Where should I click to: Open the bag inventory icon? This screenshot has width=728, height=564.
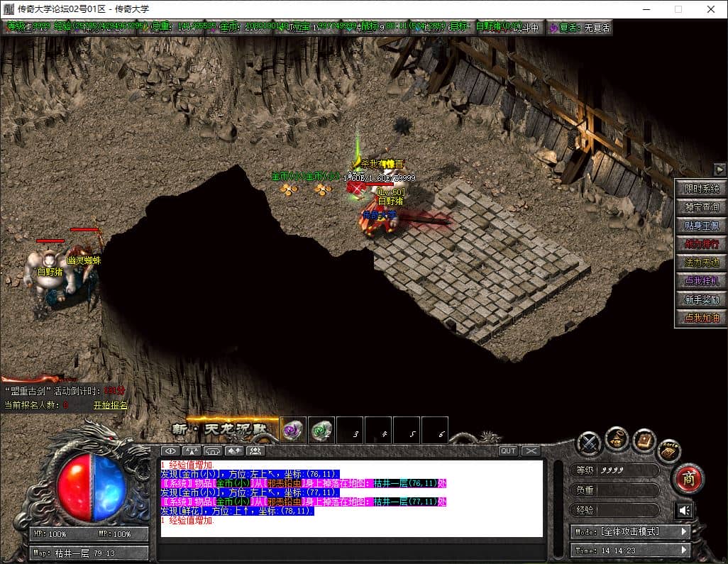click(617, 438)
